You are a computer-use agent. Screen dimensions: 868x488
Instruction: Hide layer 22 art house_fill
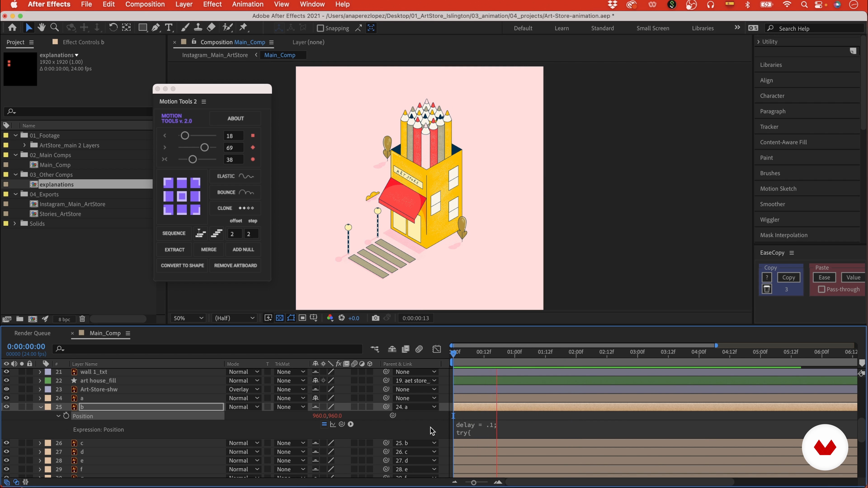point(6,380)
